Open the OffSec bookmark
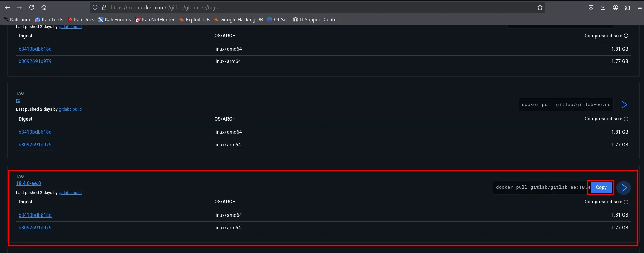 278,20
